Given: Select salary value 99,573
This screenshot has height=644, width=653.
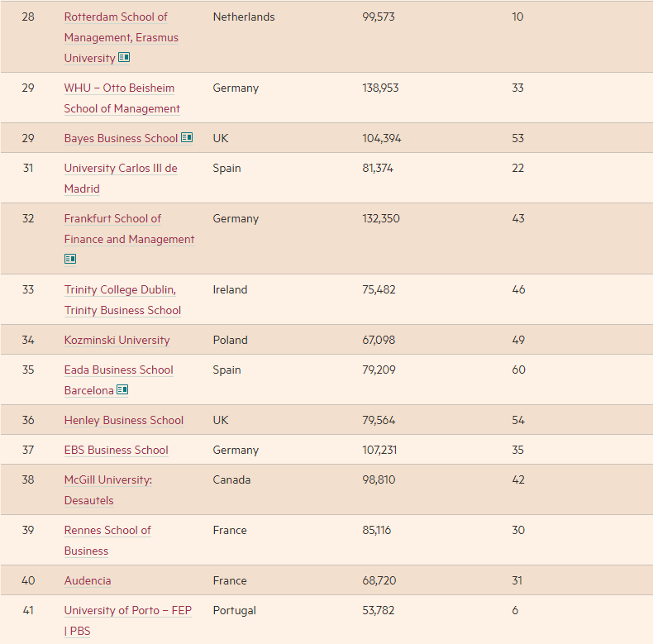Looking at the screenshot, I should coord(379,17).
